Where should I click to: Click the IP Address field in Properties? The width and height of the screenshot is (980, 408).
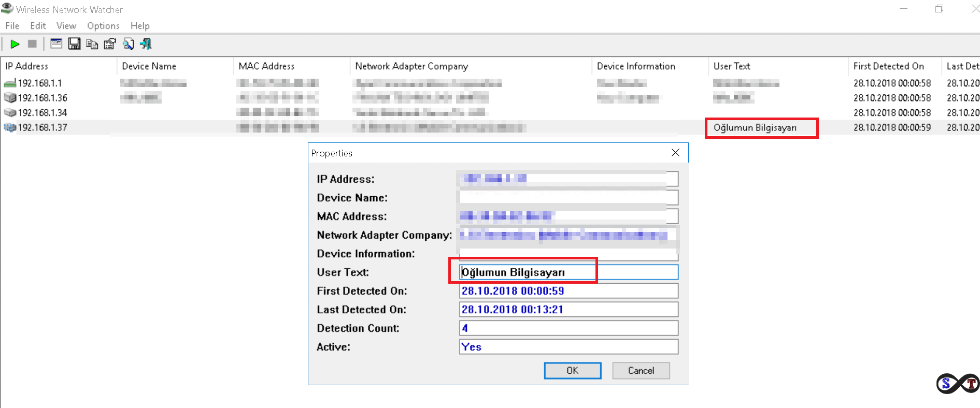coord(569,179)
